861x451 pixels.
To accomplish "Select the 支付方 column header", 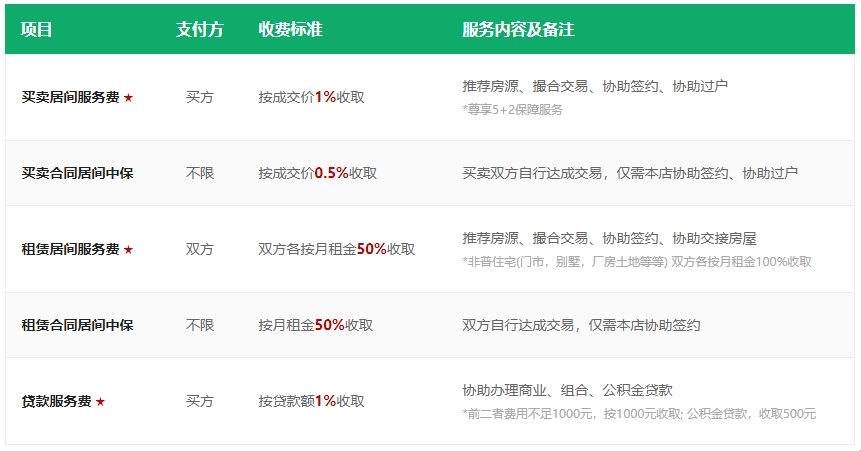I will pyautogui.click(x=199, y=30).
